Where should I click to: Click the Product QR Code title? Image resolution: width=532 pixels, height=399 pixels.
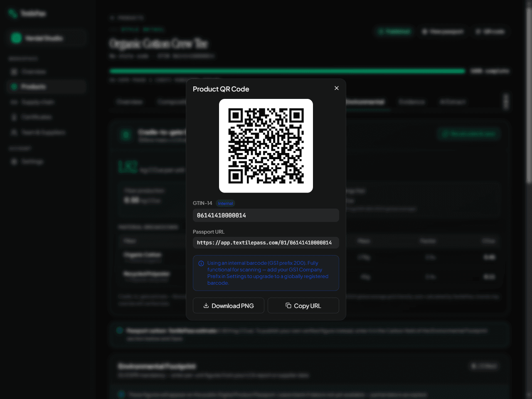[x=221, y=89]
